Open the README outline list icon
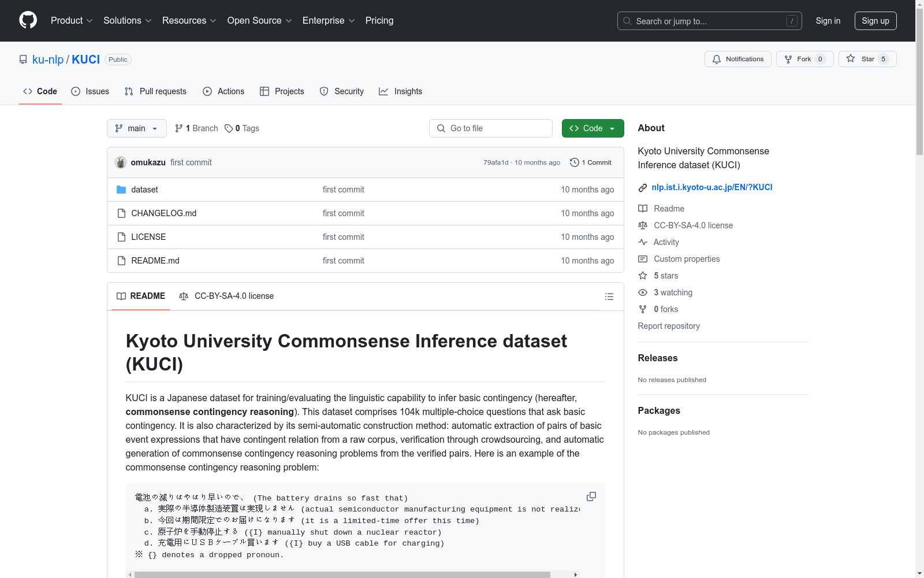This screenshot has width=924, height=578. coord(609,297)
